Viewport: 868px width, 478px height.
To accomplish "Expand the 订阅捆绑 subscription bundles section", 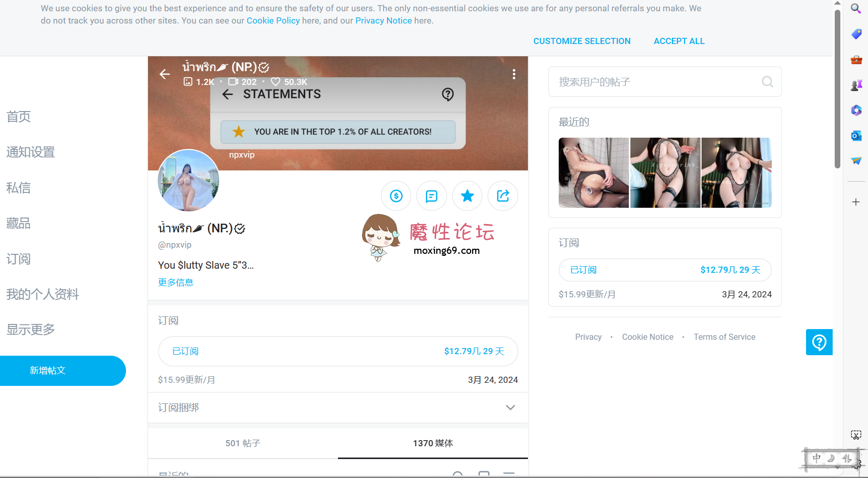I will click(510, 407).
